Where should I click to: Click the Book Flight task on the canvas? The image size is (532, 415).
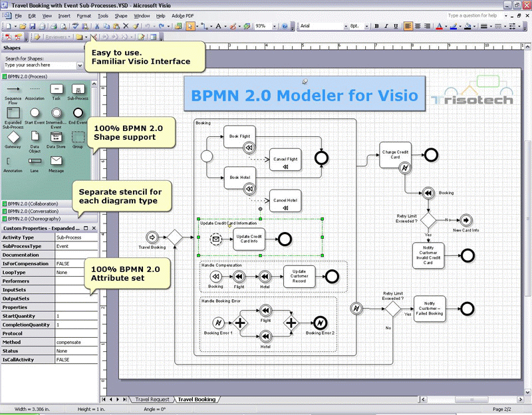[x=239, y=136]
